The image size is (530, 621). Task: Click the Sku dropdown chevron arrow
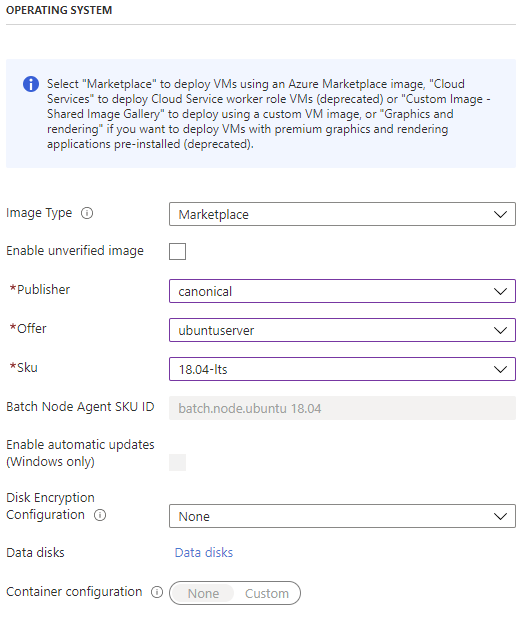[501, 370]
